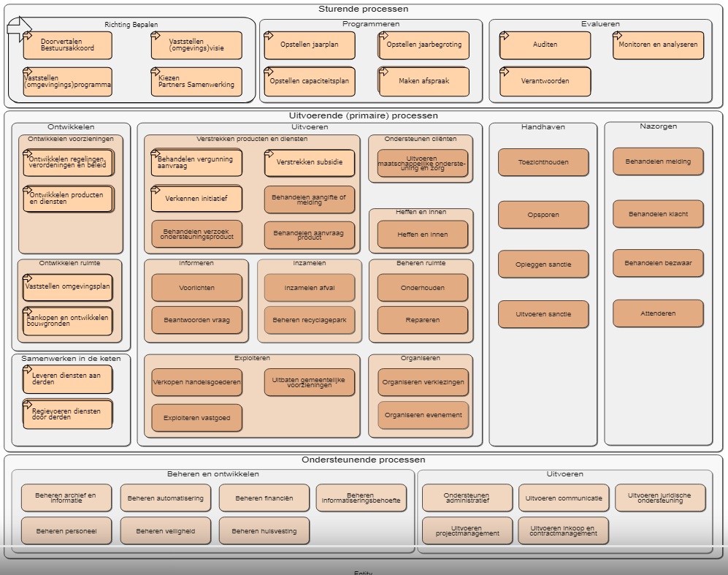Select Uitbaten gemeentelijke voorzieningen box

(x=309, y=382)
